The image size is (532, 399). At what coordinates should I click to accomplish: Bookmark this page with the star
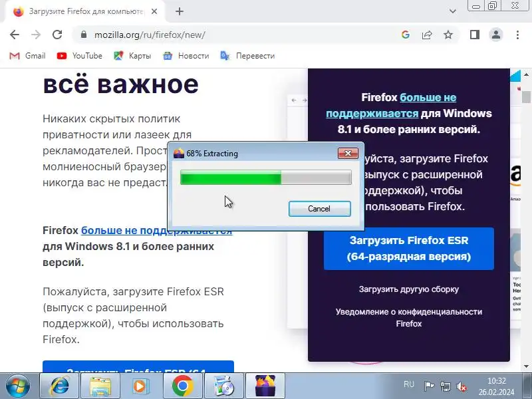click(448, 35)
